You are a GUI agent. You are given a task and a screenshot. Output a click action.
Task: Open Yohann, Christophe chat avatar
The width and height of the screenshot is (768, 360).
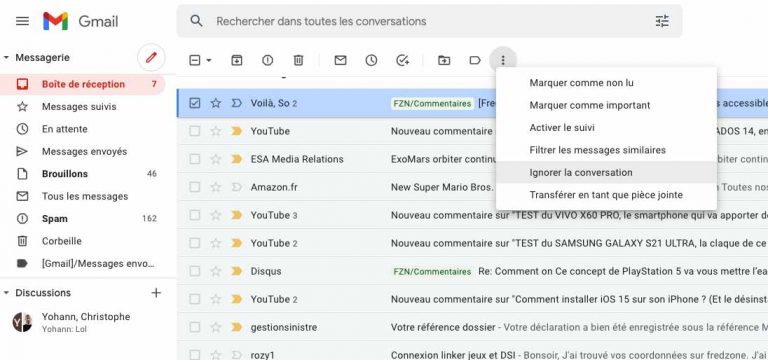(22, 322)
